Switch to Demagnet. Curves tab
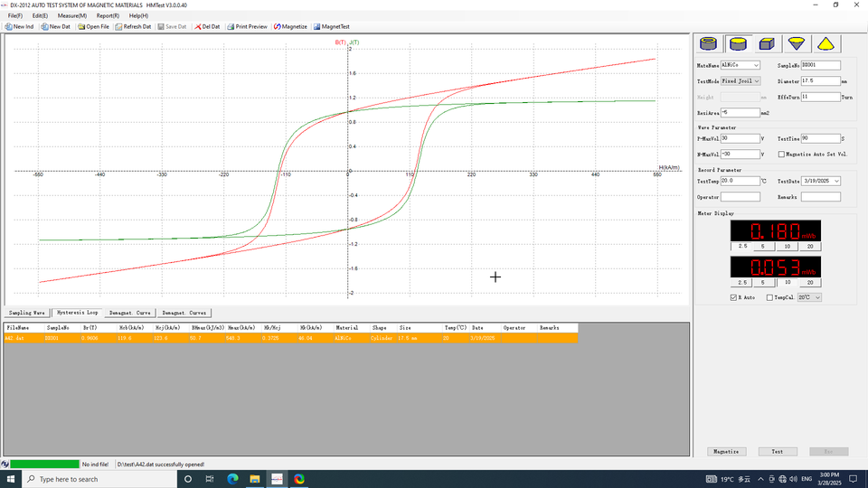Viewport: 868px width, 488px height. 184,313
